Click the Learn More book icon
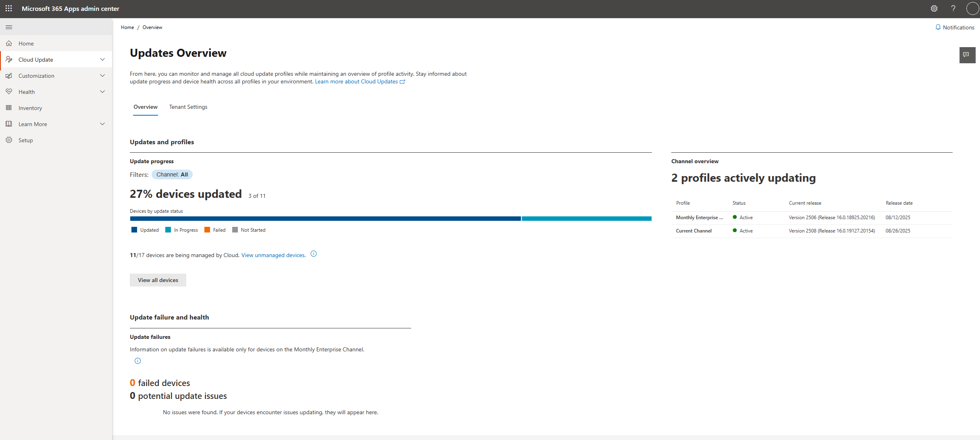The height and width of the screenshot is (440, 980). point(9,124)
